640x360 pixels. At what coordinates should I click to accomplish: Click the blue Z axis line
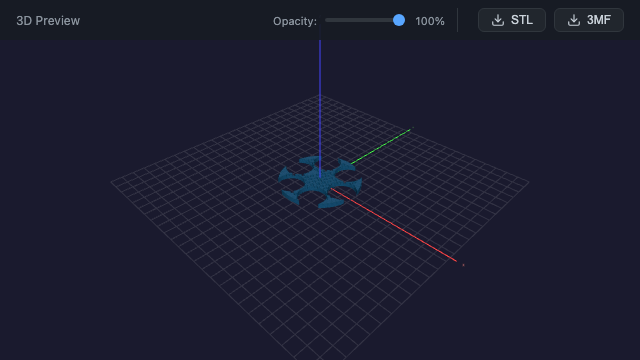point(320,108)
